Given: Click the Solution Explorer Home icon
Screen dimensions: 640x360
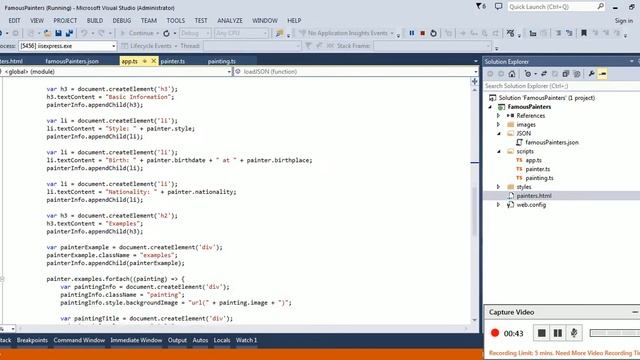Looking at the screenshot, I should [x=512, y=74].
